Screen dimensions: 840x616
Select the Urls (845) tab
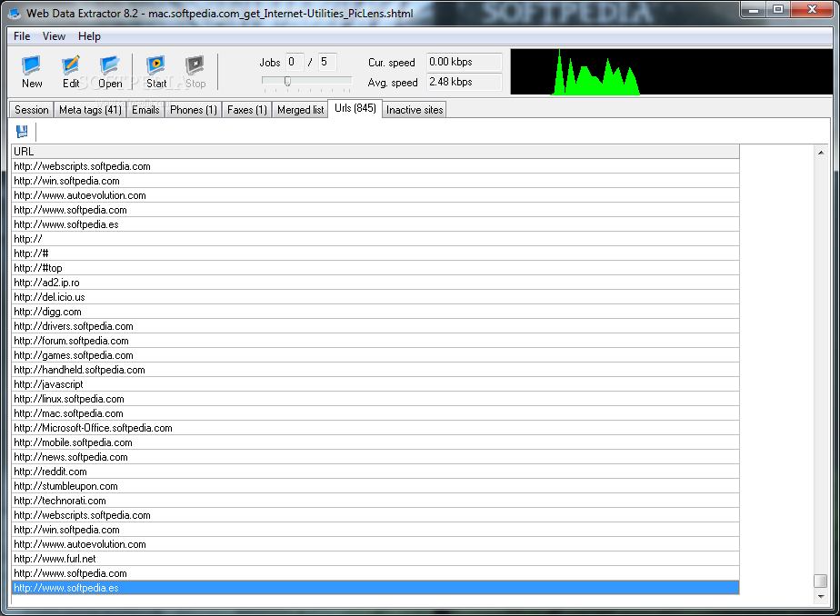(x=355, y=108)
